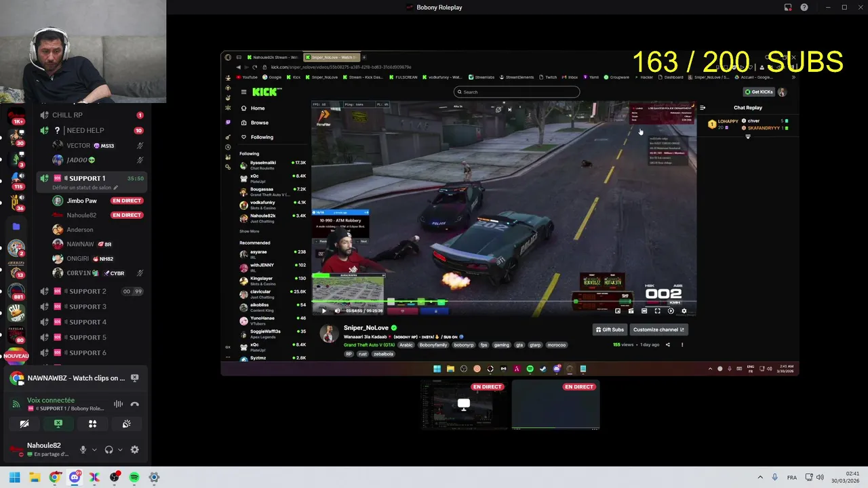Viewport: 868px width, 488px height.
Task: Open Discord activities launcher
Action: (93, 424)
